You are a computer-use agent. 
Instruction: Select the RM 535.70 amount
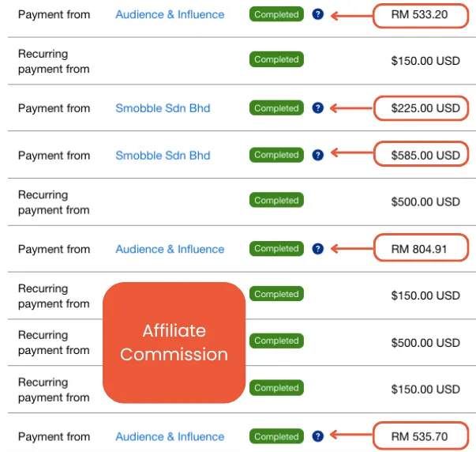419,436
